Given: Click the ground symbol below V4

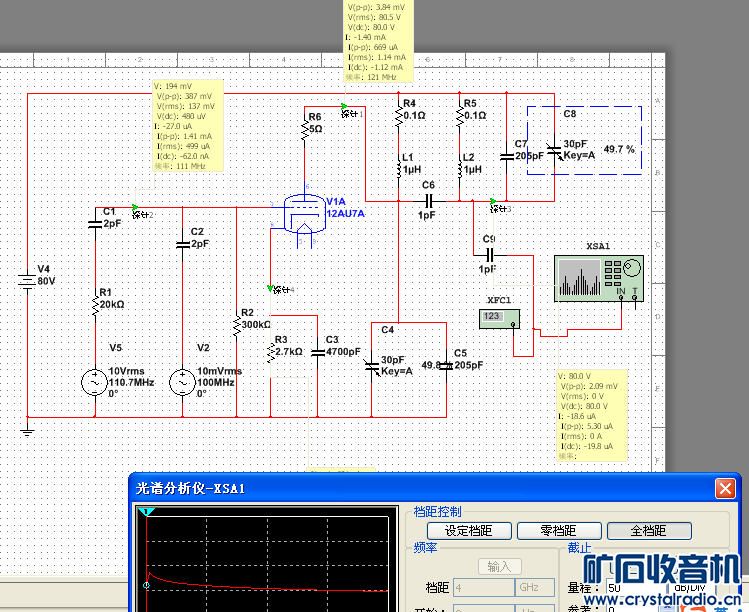Looking at the screenshot, I should (27, 430).
